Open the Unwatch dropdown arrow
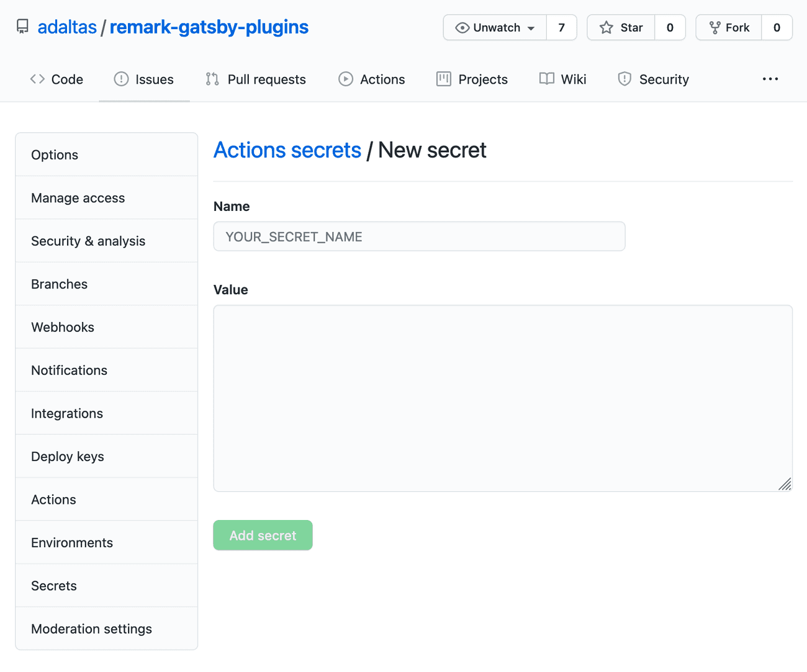 (x=531, y=27)
